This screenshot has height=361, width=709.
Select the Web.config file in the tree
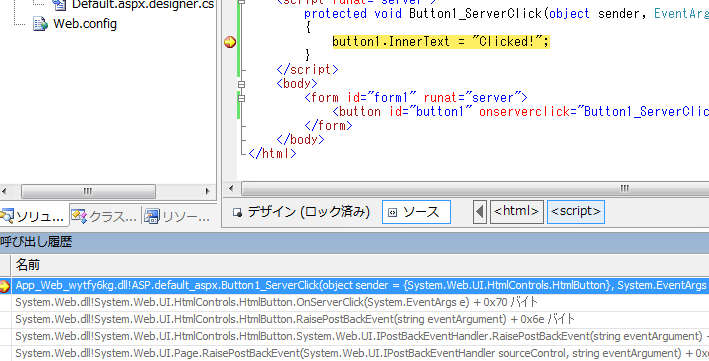(85, 24)
